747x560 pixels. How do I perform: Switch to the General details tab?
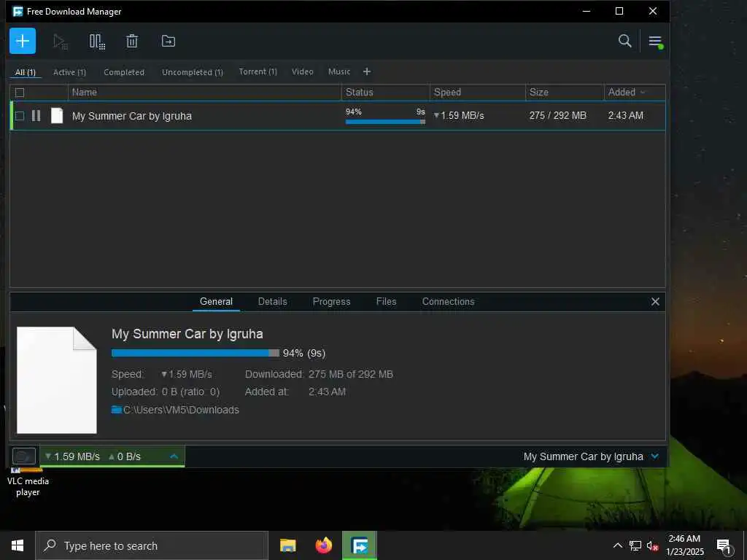[x=216, y=301]
